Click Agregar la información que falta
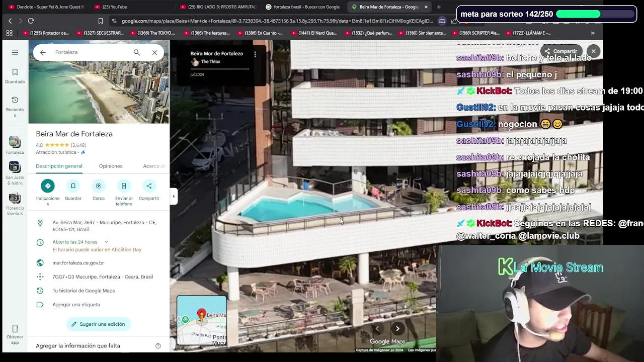 78,346
